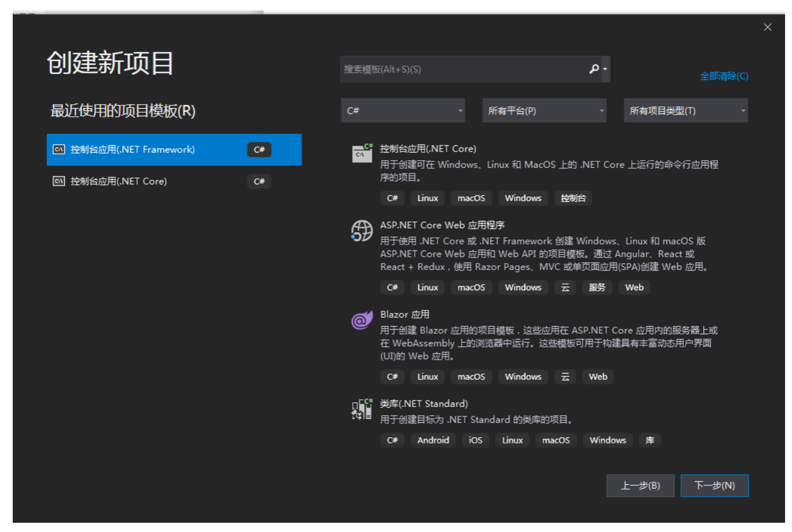The image size is (792, 532).
Task: Click the C# tag under 类库(.NET Standard)
Action: pyautogui.click(x=392, y=441)
